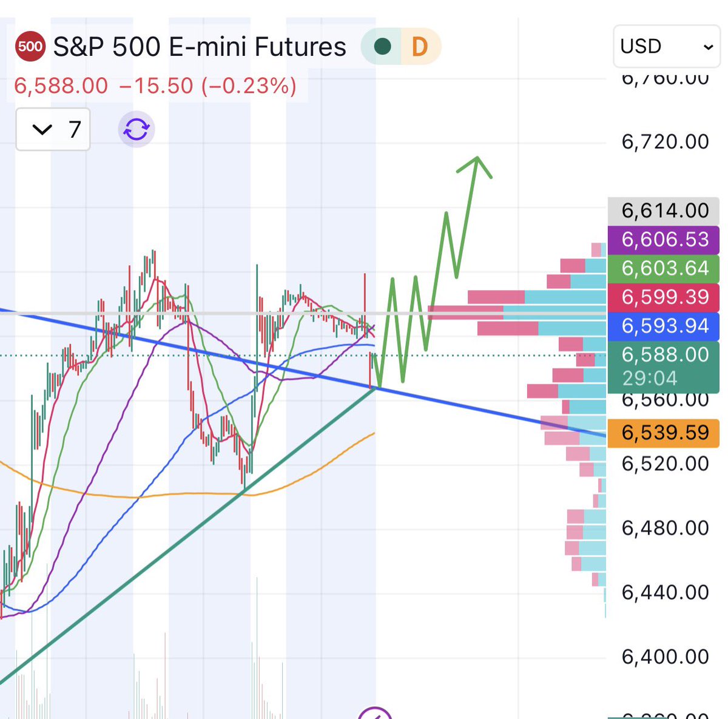728x719 pixels.
Task: Click 6,400.00 on the price axis
Action: (665, 657)
